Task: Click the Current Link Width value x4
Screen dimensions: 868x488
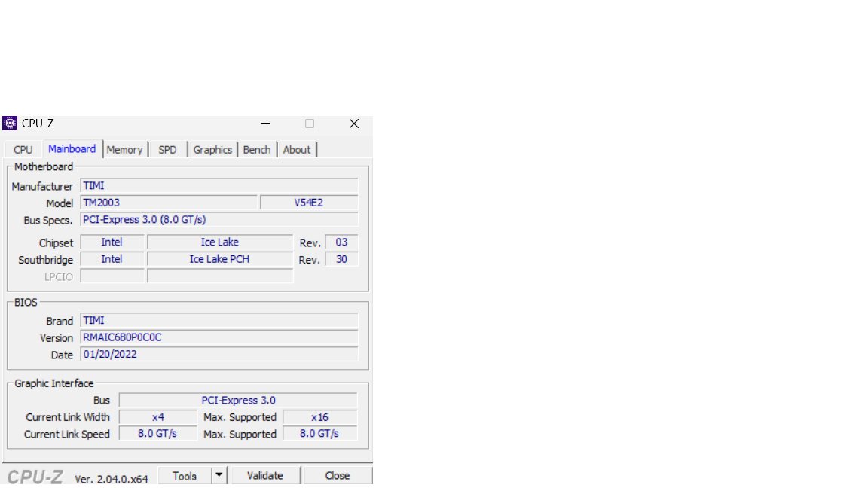Action: point(157,417)
